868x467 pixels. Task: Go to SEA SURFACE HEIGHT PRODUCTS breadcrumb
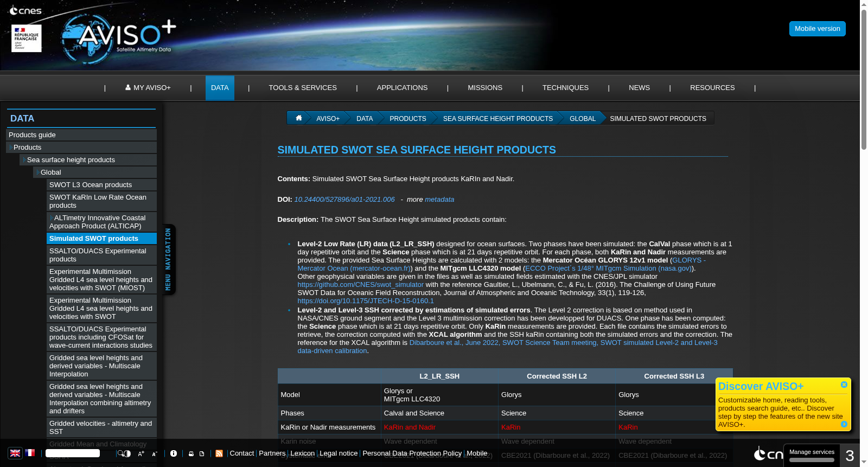[498, 118]
